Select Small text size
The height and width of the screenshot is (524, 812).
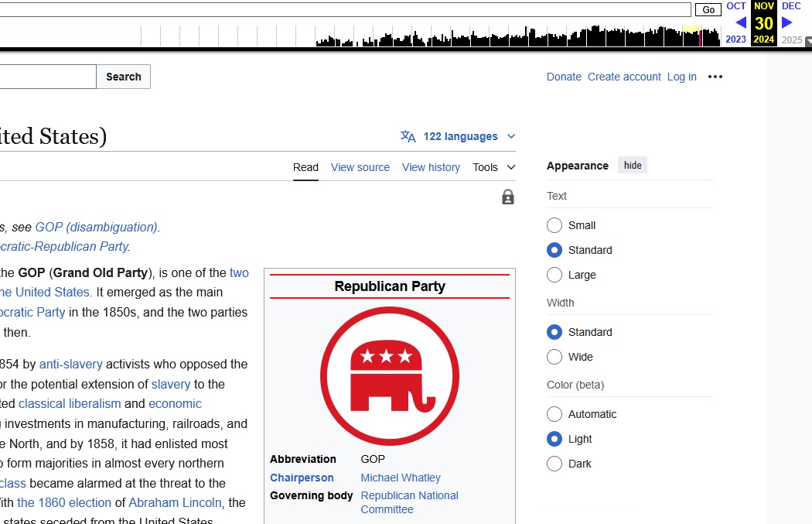554,225
